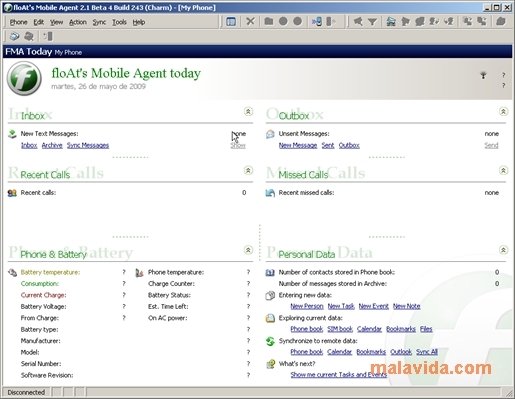The image size is (515, 399).
Task: Click the icon beside Recent missed calls
Action: pos(270,193)
